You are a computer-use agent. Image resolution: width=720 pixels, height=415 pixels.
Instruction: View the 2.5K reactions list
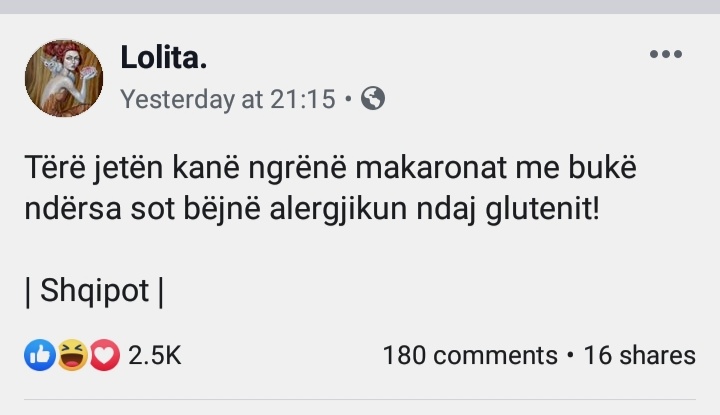(155, 354)
